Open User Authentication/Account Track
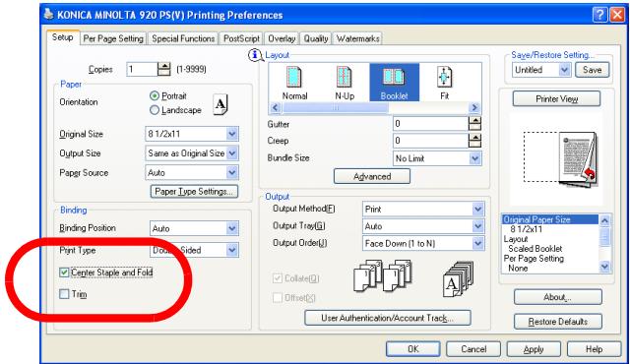Image resolution: width=630 pixels, height=364 pixels. 388,318
